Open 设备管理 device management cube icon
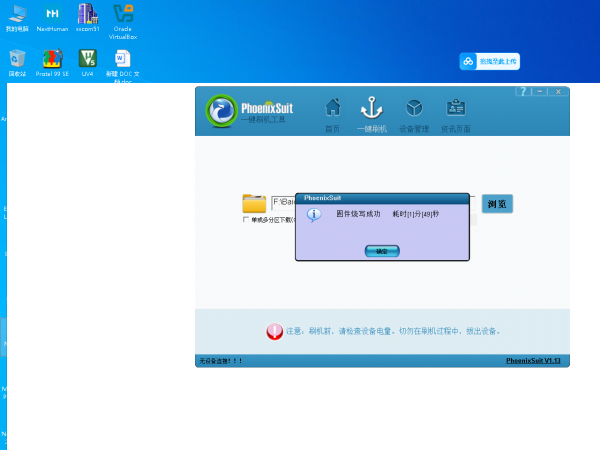This screenshot has height=450, width=600. 413,110
